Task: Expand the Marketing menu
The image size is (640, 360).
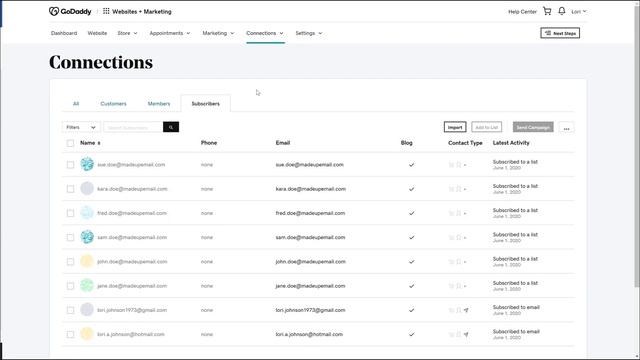Action: [x=218, y=33]
